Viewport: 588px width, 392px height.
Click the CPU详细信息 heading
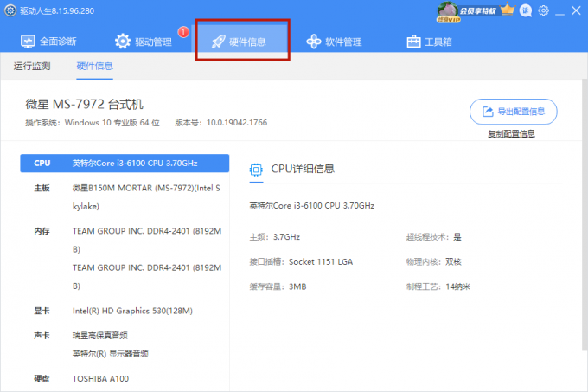[x=303, y=169]
